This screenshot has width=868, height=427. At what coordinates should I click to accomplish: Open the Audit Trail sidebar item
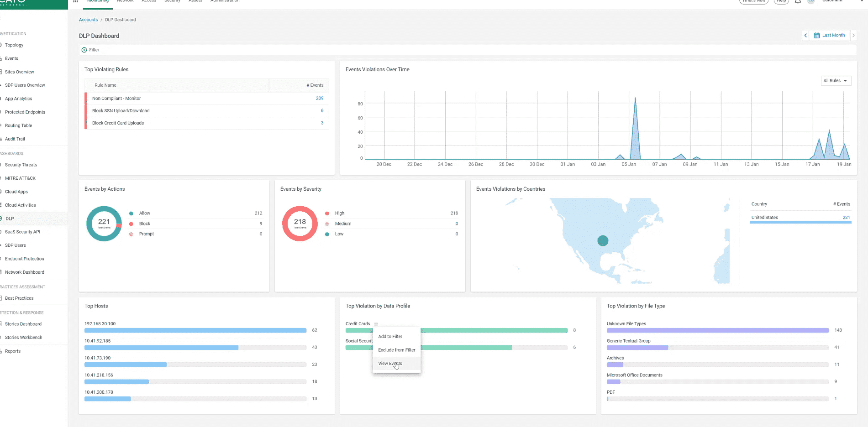coord(15,139)
